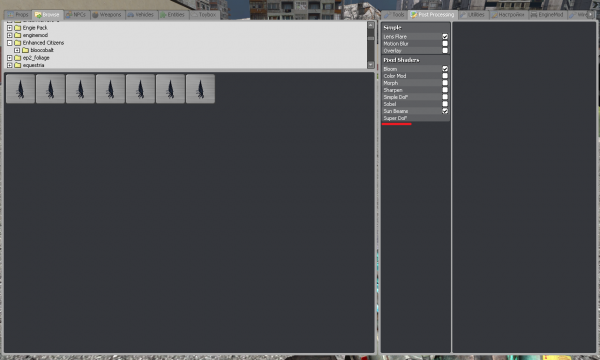Select the equestria folder
Screen dimensions: 600x360
point(33,65)
